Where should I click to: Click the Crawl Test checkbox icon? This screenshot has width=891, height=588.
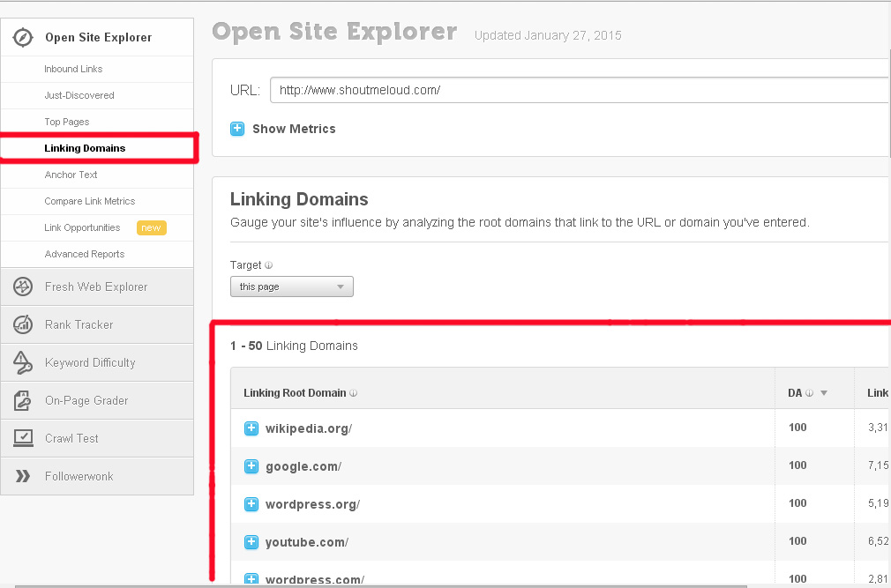(23, 438)
